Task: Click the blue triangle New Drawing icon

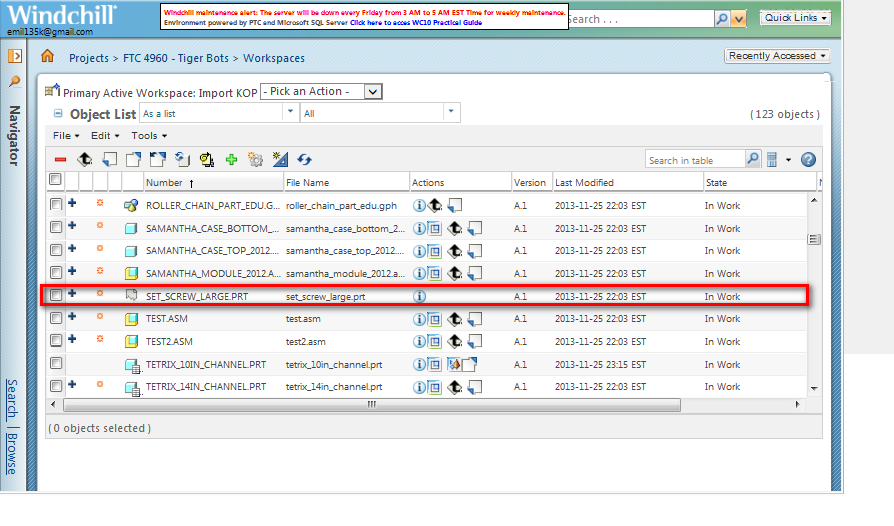Action: pos(280,160)
